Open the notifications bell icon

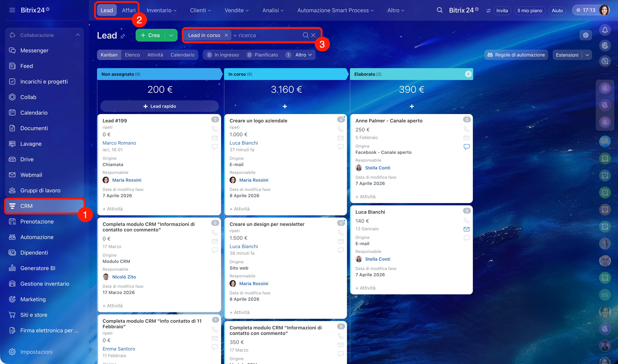605,30
